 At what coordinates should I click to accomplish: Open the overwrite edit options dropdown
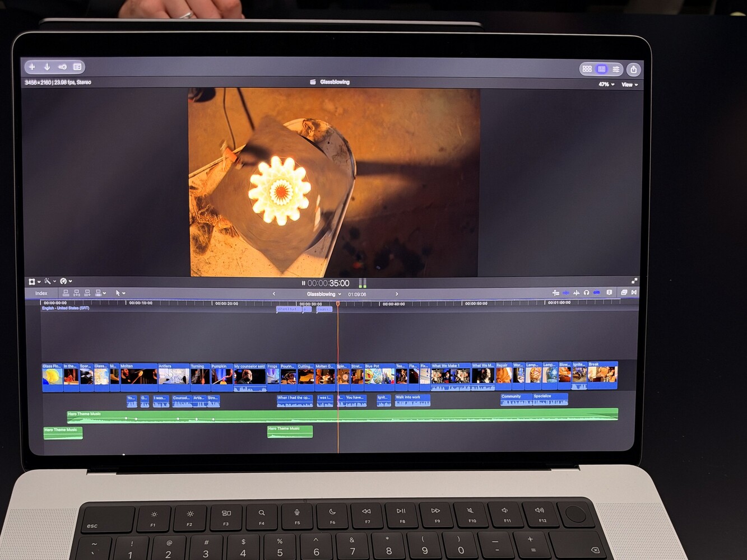tap(100, 293)
